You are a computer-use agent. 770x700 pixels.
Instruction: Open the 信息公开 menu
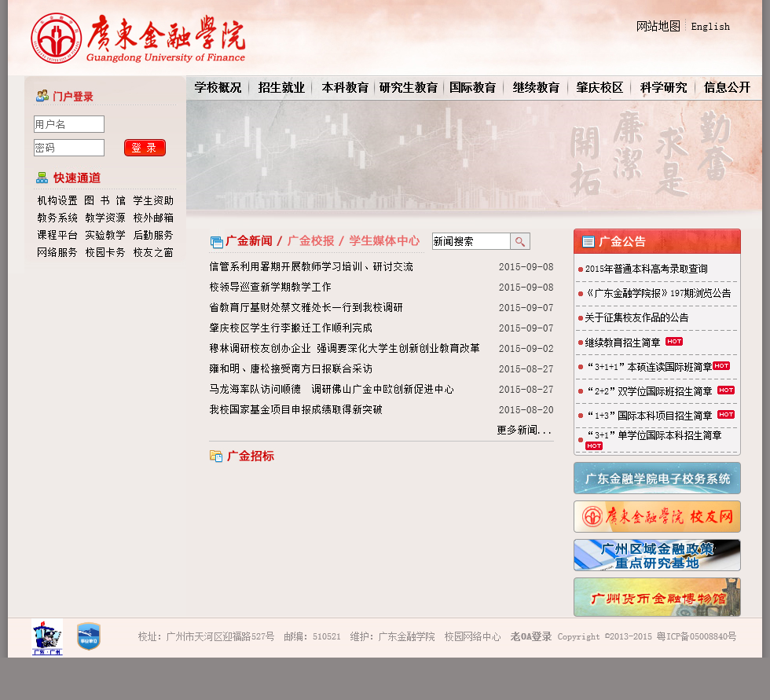tap(727, 88)
